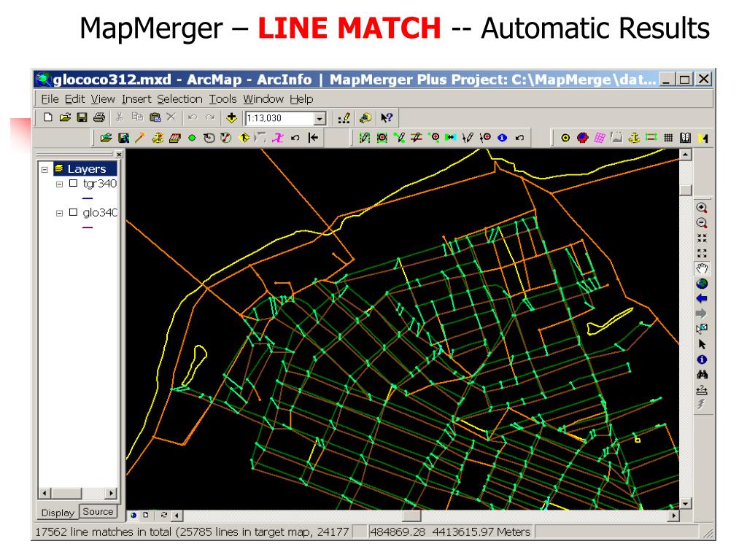Paste using the clipboard icon
This screenshot has width=747, height=560.
click(155, 117)
